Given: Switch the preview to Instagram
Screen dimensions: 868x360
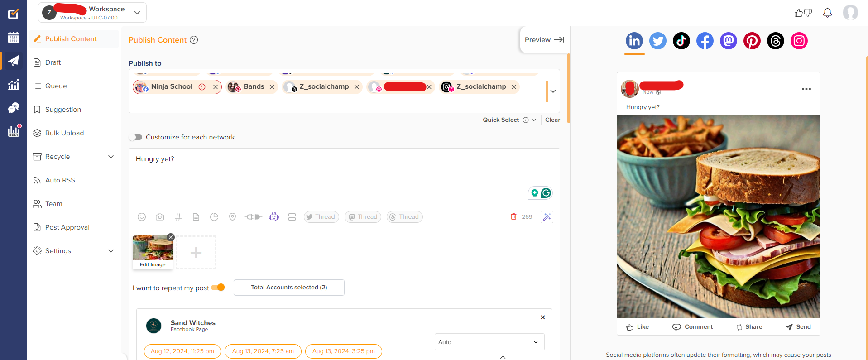Looking at the screenshot, I should click(x=799, y=41).
